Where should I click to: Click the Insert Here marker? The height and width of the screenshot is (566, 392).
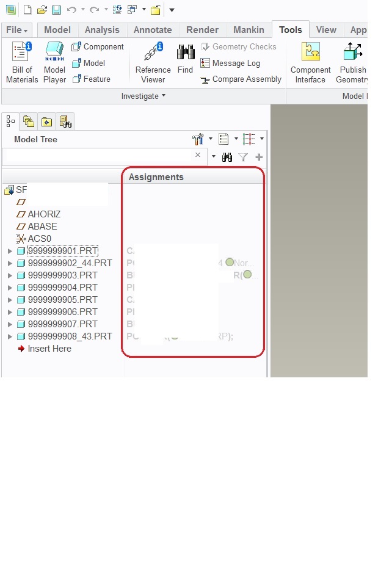[x=45, y=349]
